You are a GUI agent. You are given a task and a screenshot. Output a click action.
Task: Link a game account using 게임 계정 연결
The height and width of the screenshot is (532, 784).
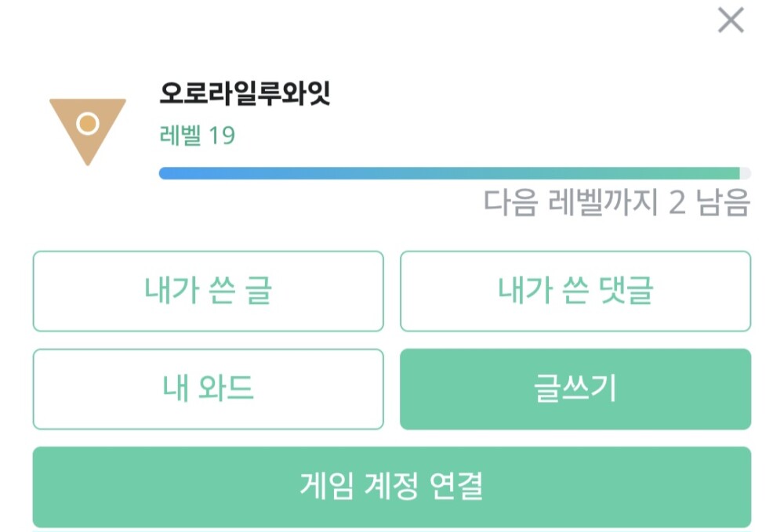click(x=391, y=487)
